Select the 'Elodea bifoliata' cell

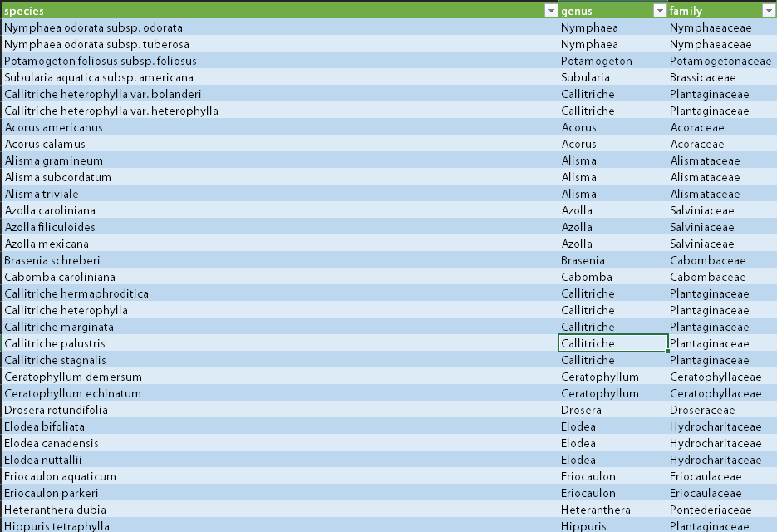click(x=281, y=426)
